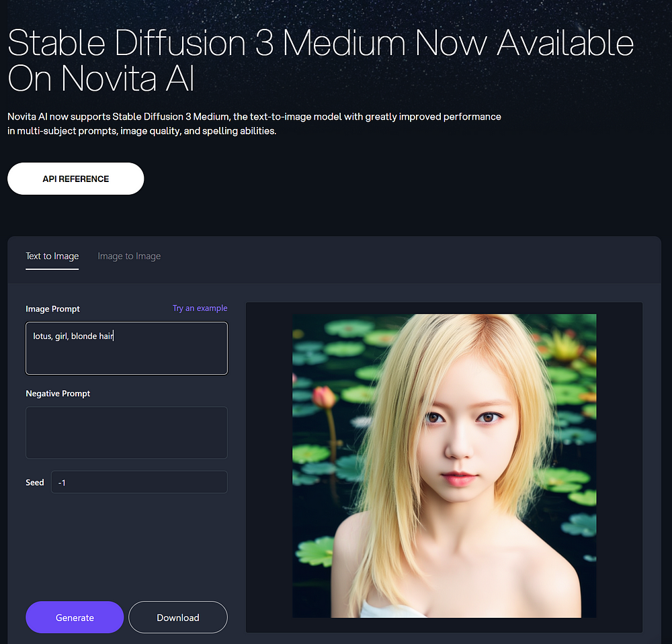This screenshot has width=672, height=644.
Task: Open the API REFERENCE button
Action: [x=75, y=179]
